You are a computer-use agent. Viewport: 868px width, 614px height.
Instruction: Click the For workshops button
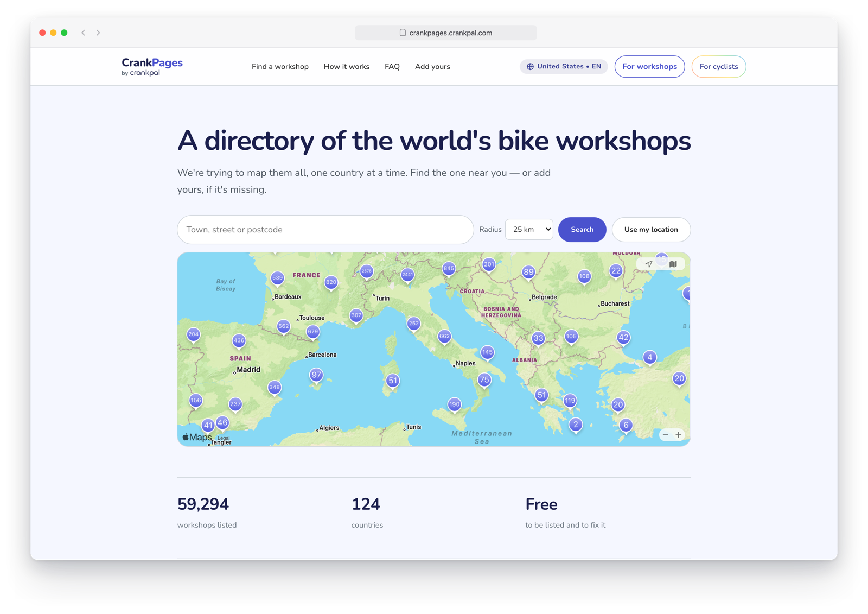click(649, 67)
